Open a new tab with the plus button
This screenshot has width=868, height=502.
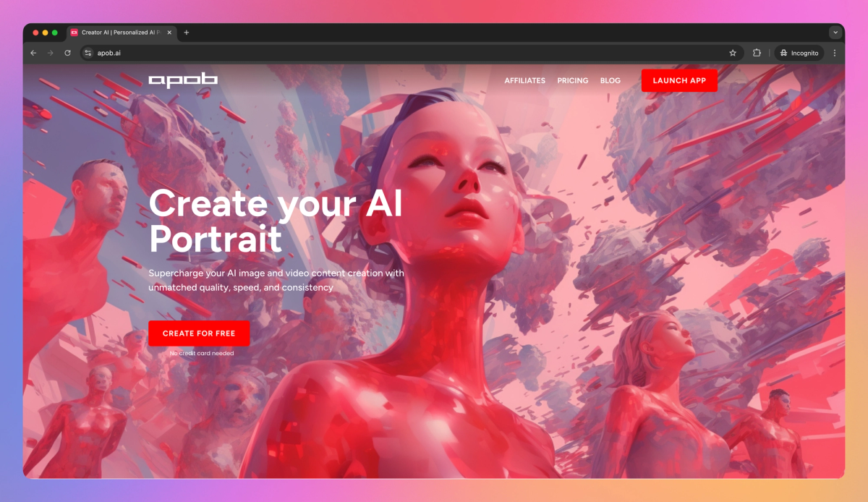pyautogui.click(x=187, y=33)
